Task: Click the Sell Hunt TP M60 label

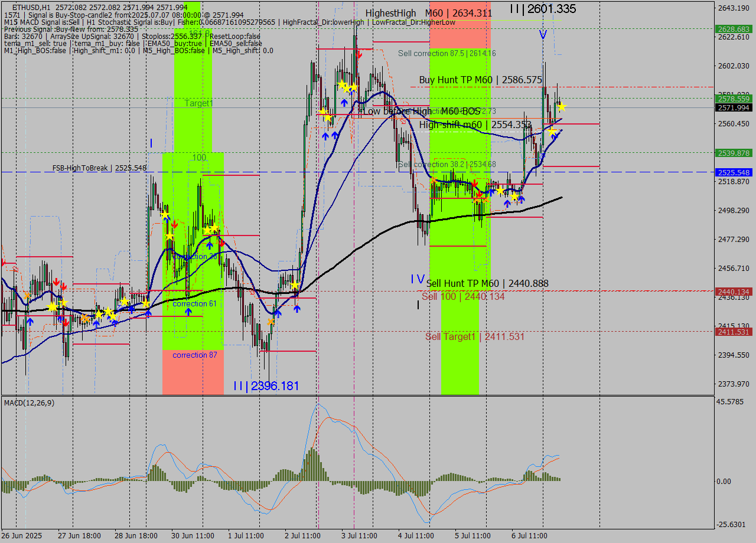Action: pyautogui.click(x=487, y=284)
